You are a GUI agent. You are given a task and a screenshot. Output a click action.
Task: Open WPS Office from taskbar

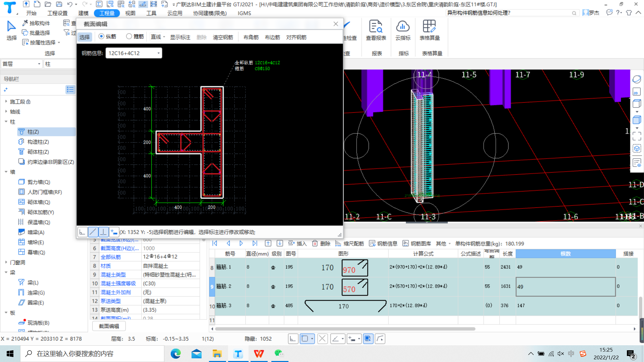pos(259,354)
